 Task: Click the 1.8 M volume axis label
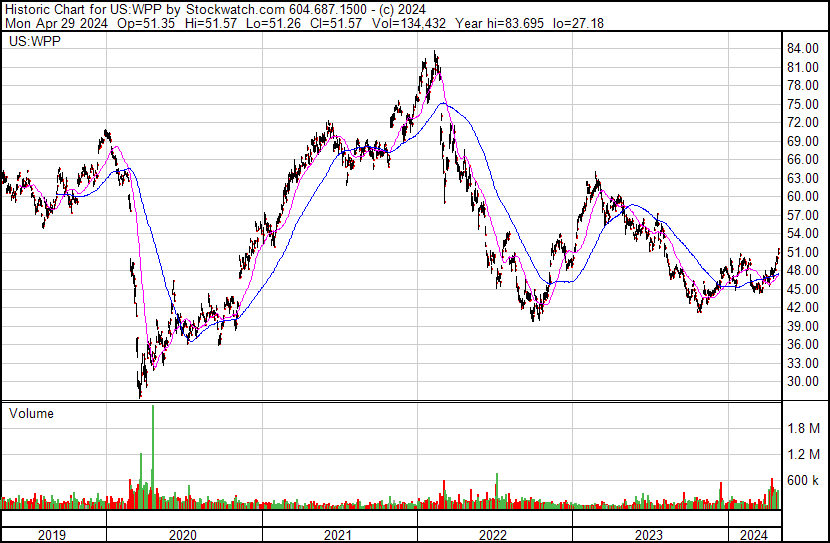(x=804, y=428)
